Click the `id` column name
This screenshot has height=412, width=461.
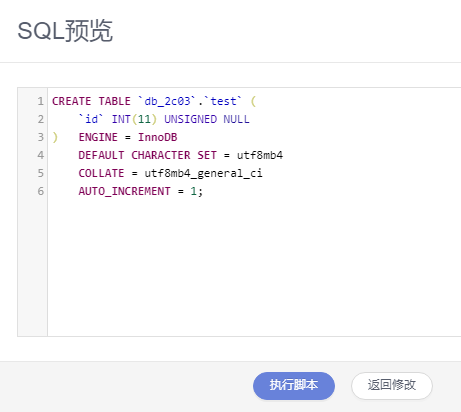tap(91, 119)
